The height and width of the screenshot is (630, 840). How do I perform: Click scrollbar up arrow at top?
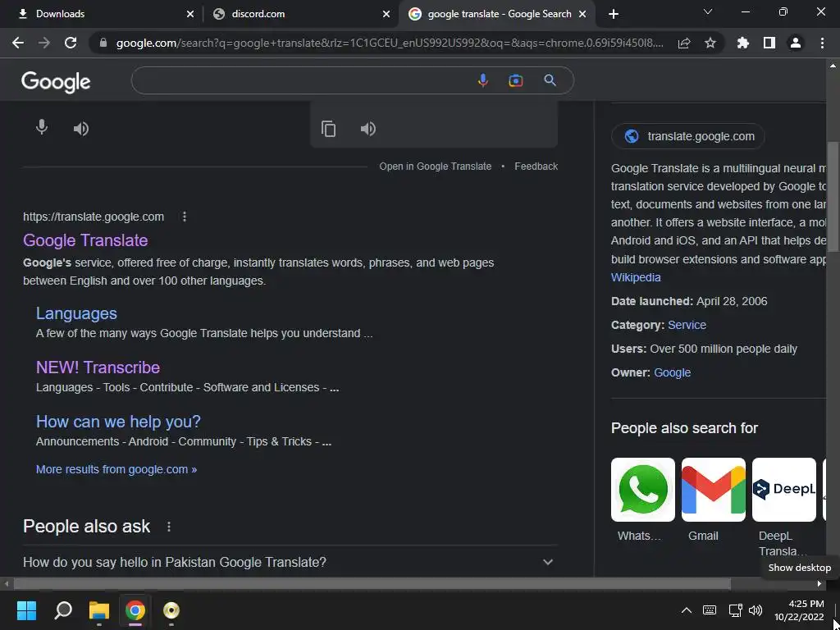point(833,66)
